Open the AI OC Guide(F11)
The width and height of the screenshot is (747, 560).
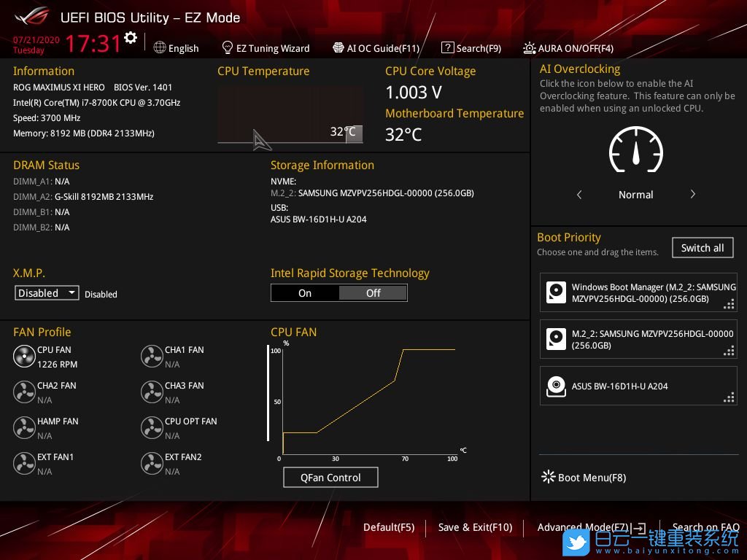click(376, 48)
